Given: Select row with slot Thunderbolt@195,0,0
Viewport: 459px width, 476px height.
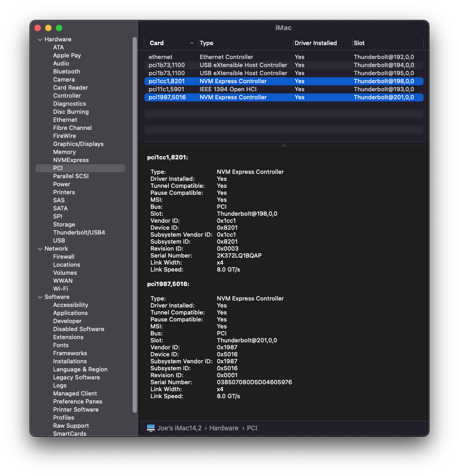Looking at the screenshot, I should click(284, 73).
